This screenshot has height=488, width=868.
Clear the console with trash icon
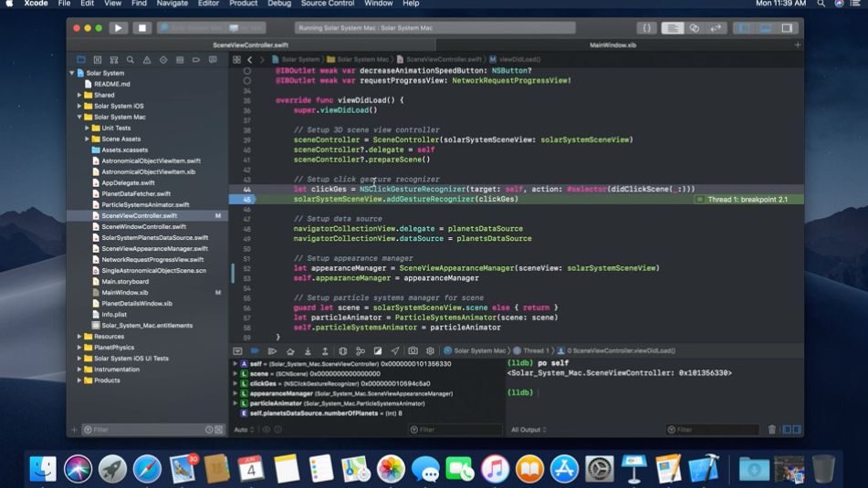pos(771,430)
